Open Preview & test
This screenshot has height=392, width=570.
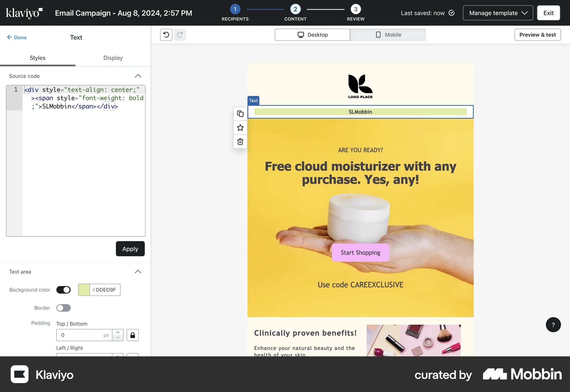click(537, 34)
